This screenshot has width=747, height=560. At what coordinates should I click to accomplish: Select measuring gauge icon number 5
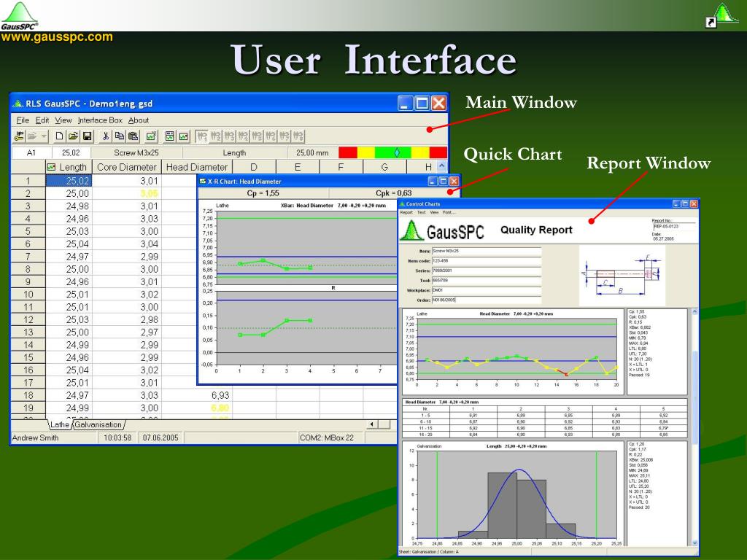258,136
